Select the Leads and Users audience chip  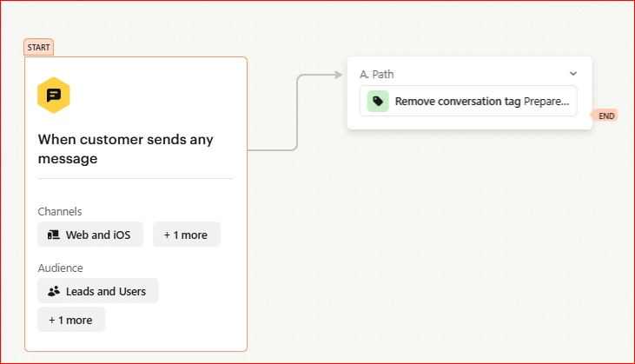pos(98,291)
